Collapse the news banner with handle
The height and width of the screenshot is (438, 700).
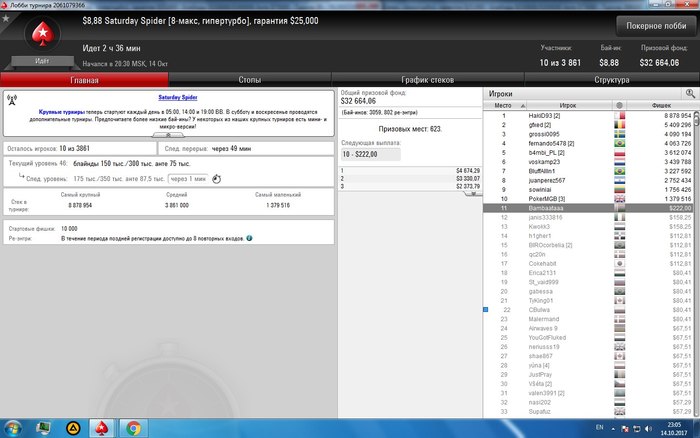click(168, 135)
